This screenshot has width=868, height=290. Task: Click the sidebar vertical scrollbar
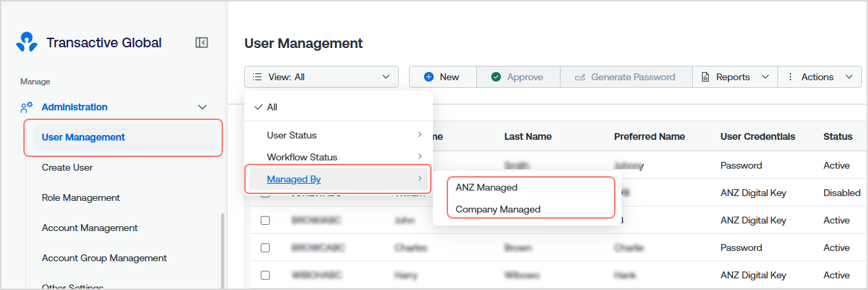coord(222,250)
